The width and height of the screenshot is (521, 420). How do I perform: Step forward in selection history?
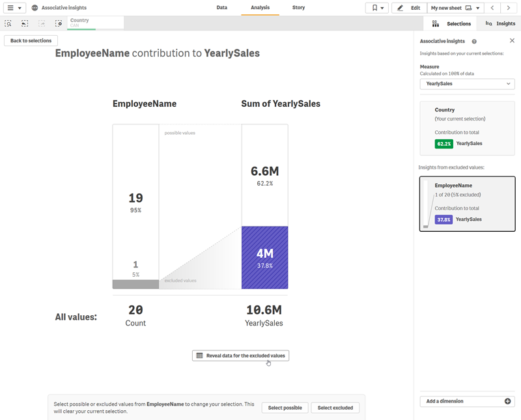tap(42, 23)
